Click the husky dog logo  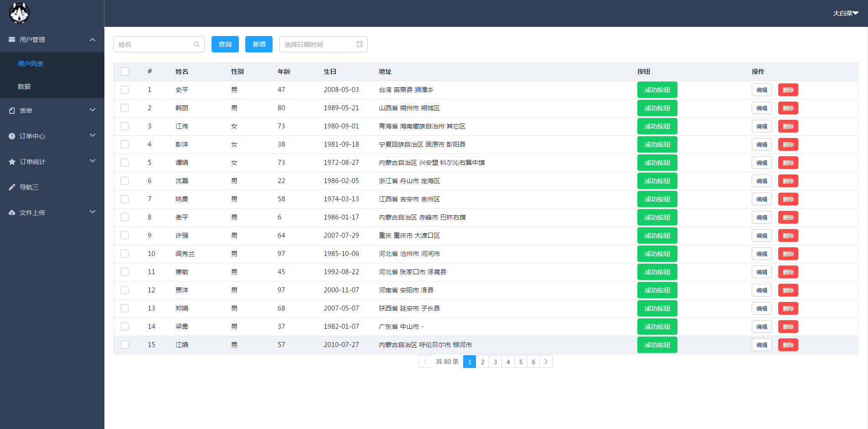[x=19, y=13]
